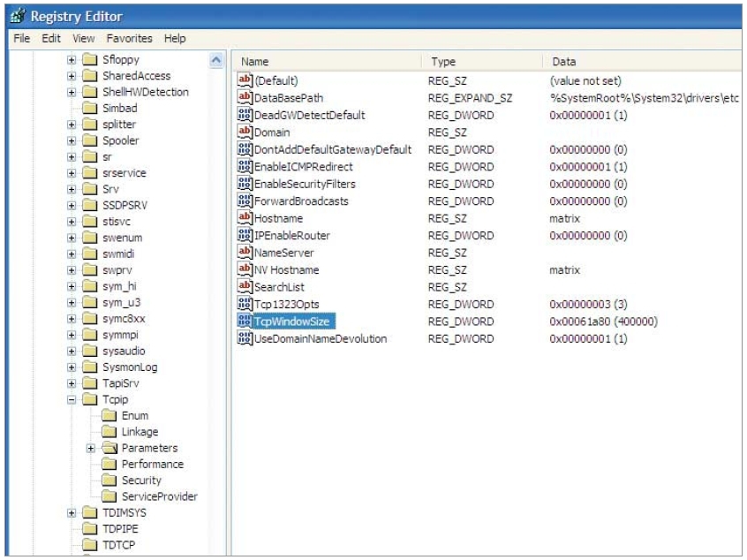Screen dimensions: 747x560
Task: Click the TcpWindowSize DWORD icon
Action: pos(245,321)
